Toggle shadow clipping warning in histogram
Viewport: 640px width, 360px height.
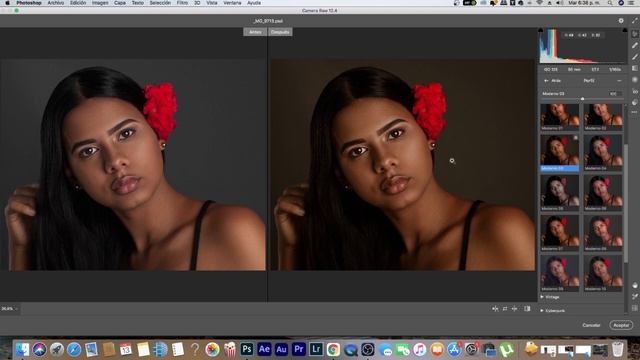pos(541,30)
